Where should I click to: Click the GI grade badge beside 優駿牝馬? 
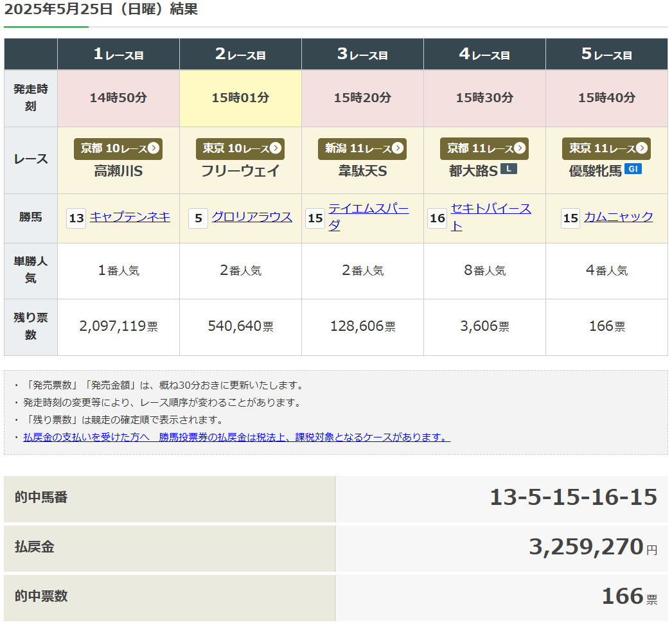coord(633,169)
